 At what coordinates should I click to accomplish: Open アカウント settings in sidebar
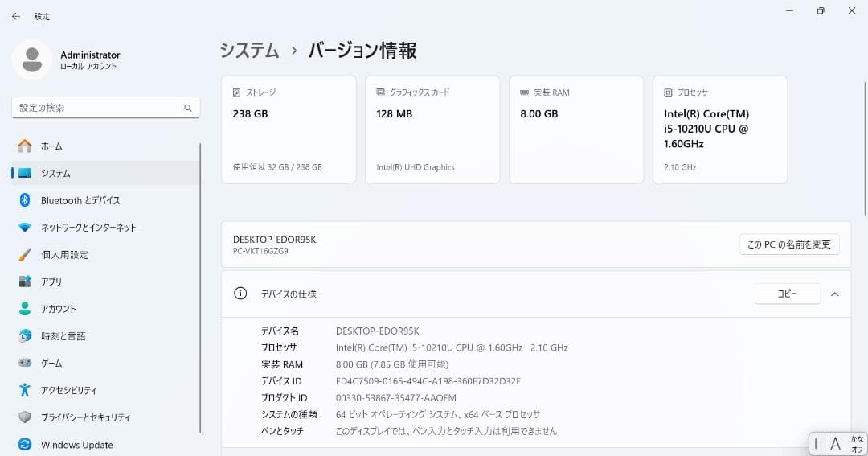coord(106,309)
